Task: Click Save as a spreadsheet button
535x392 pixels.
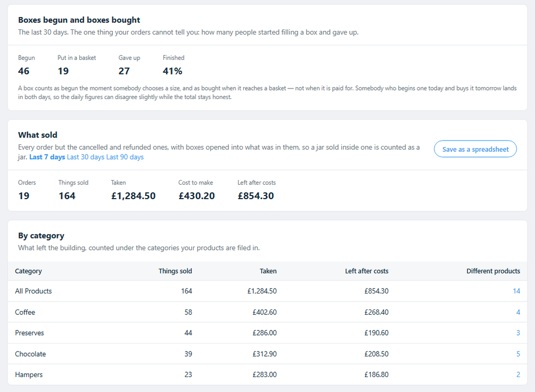Action: (x=475, y=149)
